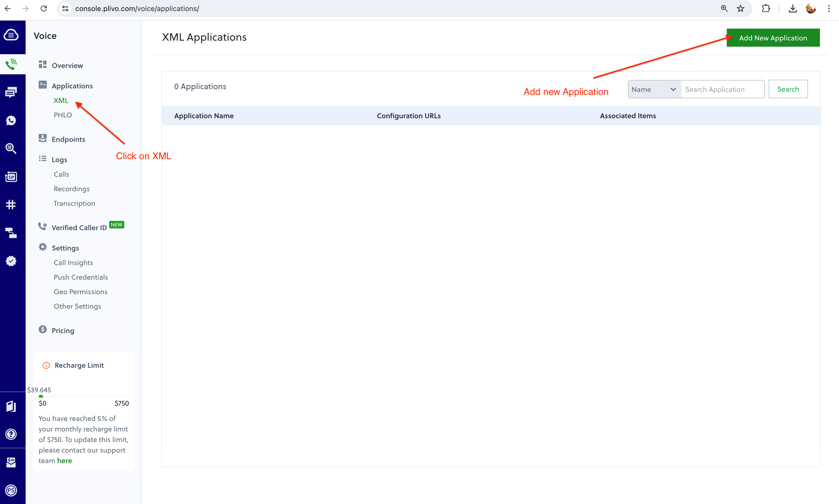839x504 pixels.
Task: Open the Help question-mark icon
Action: 11,434
